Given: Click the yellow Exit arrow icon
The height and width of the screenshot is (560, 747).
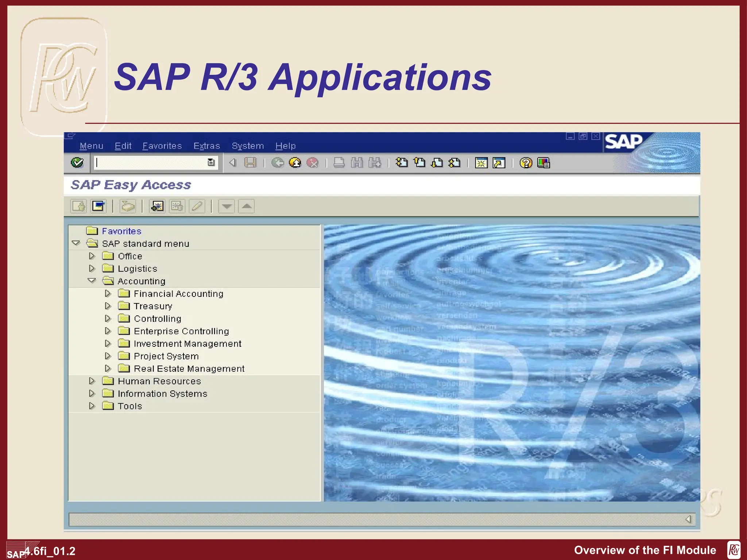Looking at the screenshot, I should pos(295,163).
